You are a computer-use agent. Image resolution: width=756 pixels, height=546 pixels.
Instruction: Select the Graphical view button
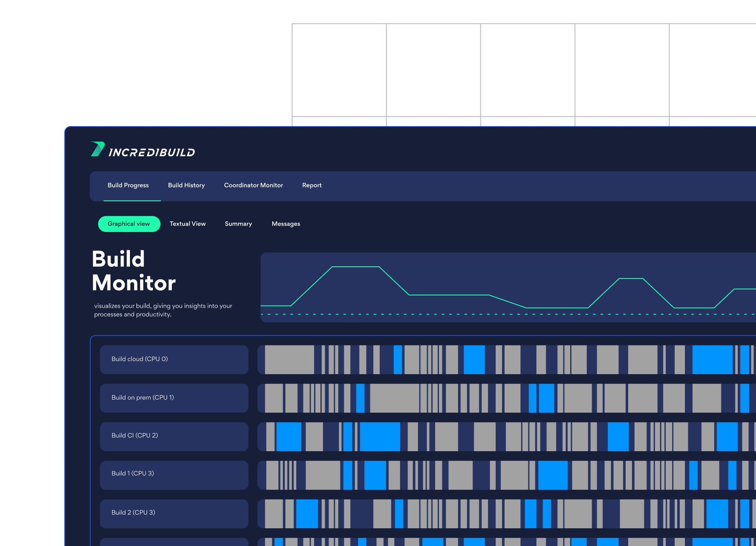[x=129, y=224]
